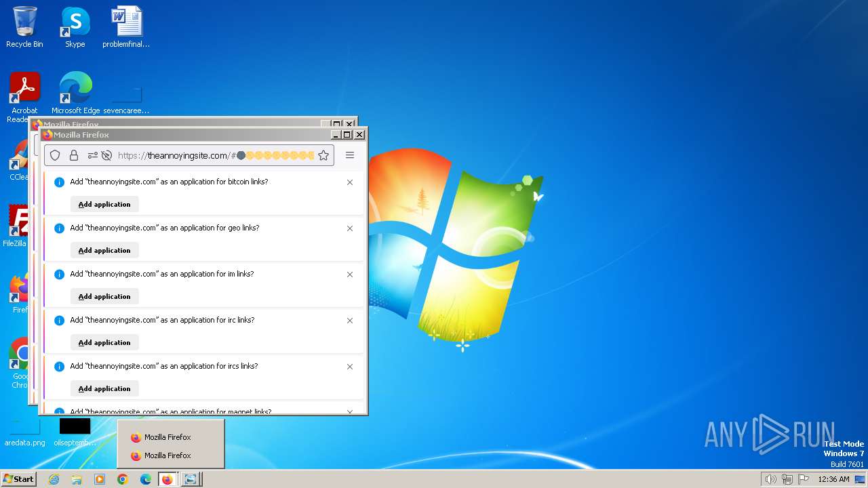Viewport: 868px width, 488px height.
Task: Click the padlock site security icon
Action: point(74,155)
